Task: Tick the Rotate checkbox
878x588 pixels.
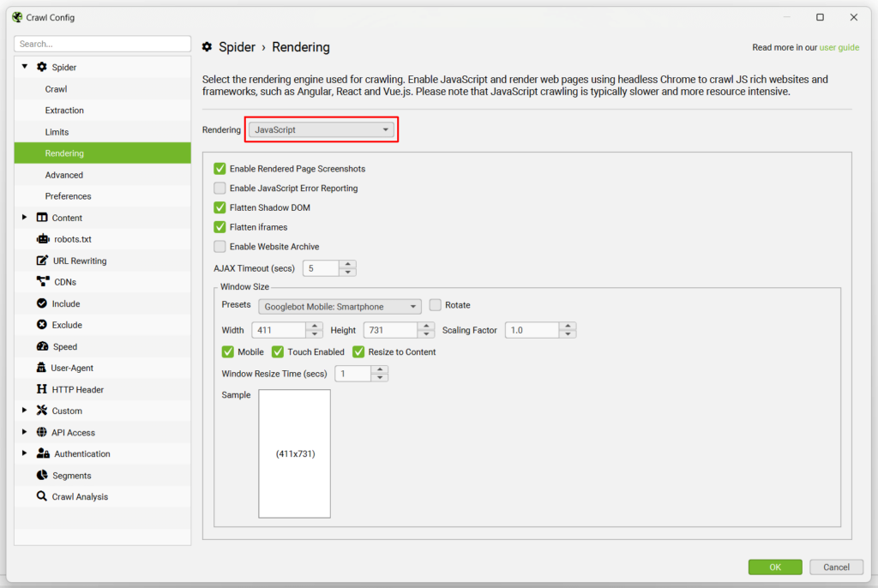Action: (436, 305)
